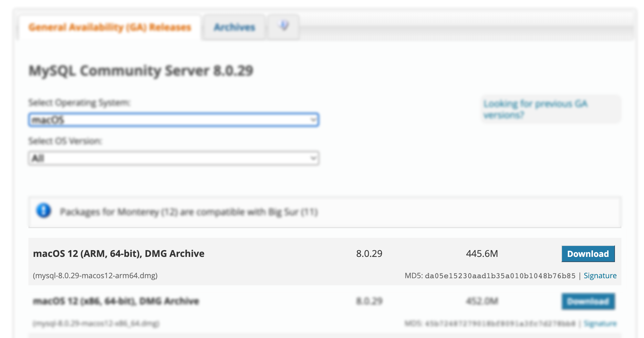Download macOS 12 ARM 64-bit DMG Archive
This screenshot has width=644, height=338.
tap(588, 254)
